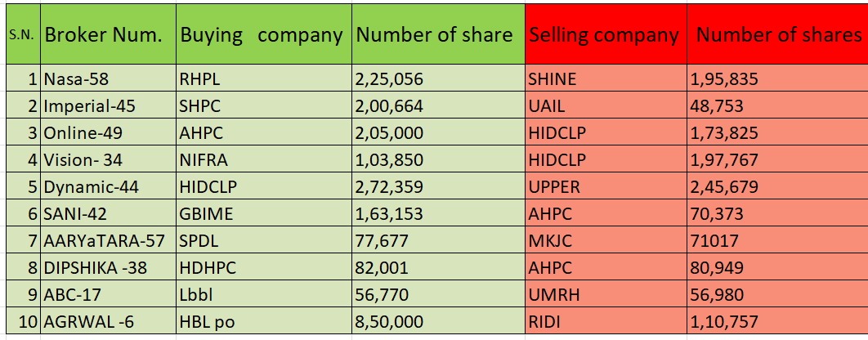868x340 pixels.
Task: Click the GBIME buying company cell
Action: (264, 214)
